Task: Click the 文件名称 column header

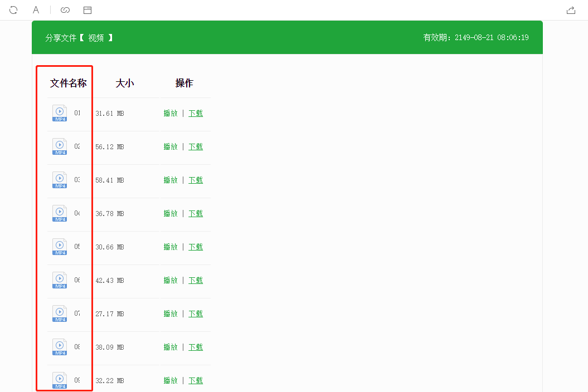Action: (68, 83)
